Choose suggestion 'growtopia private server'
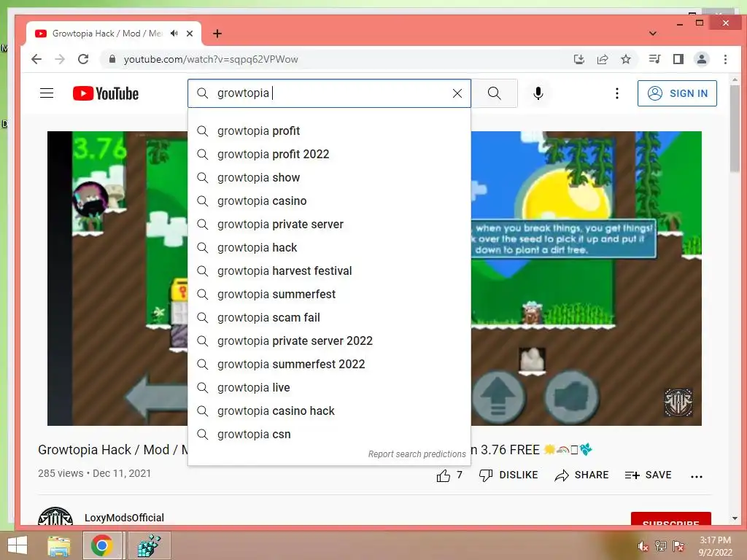 point(329,225)
